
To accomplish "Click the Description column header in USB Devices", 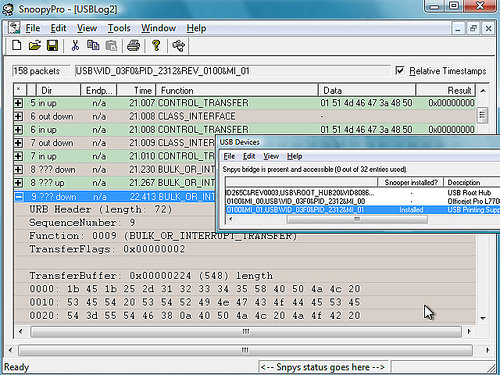I will [x=472, y=182].
